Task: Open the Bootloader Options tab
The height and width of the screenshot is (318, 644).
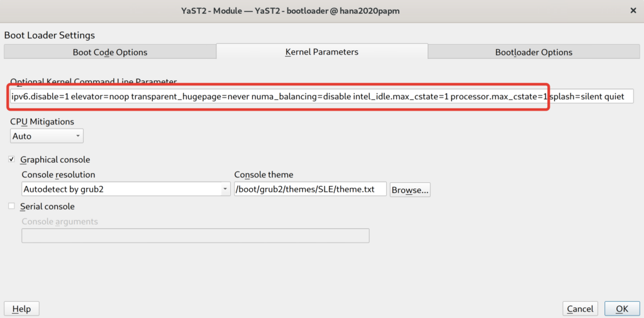Action: tap(533, 52)
